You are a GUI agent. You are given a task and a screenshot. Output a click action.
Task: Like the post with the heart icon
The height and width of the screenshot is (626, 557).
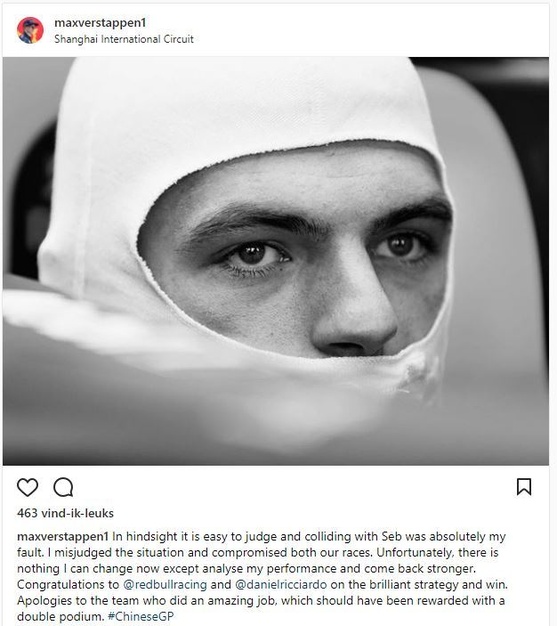click(28, 487)
